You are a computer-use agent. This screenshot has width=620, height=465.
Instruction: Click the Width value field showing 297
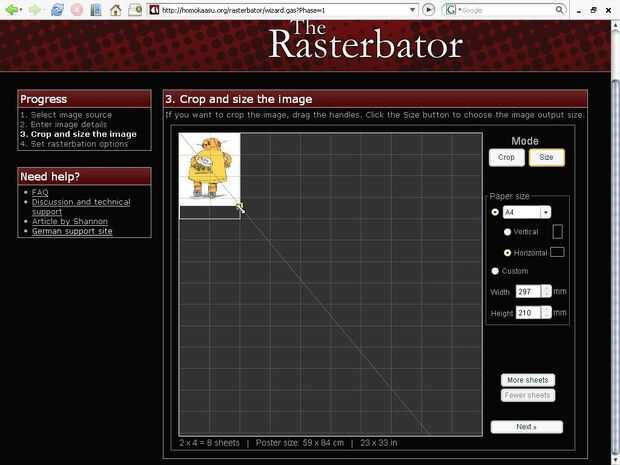tap(528, 292)
